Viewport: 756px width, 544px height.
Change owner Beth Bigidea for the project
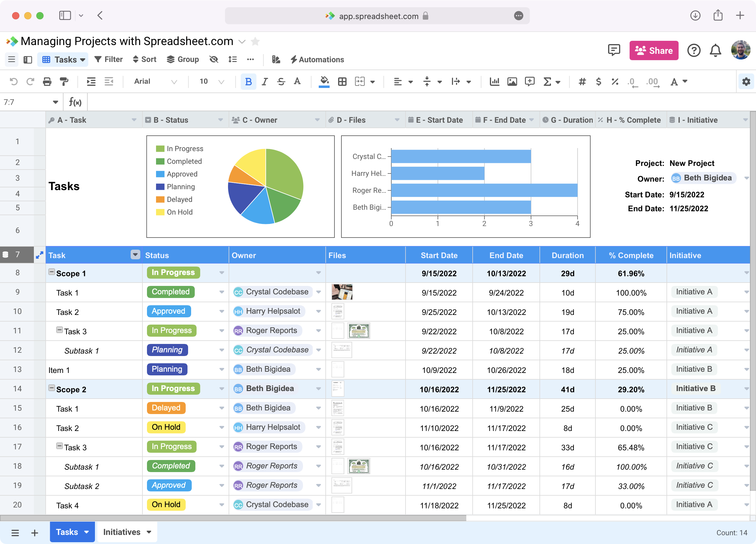click(x=703, y=178)
